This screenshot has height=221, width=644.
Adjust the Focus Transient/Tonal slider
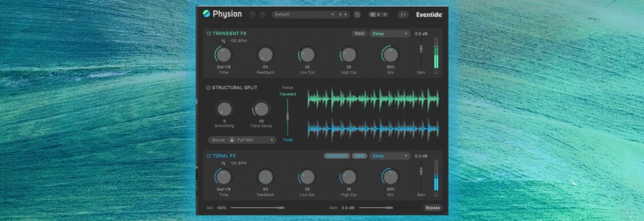point(287,117)
